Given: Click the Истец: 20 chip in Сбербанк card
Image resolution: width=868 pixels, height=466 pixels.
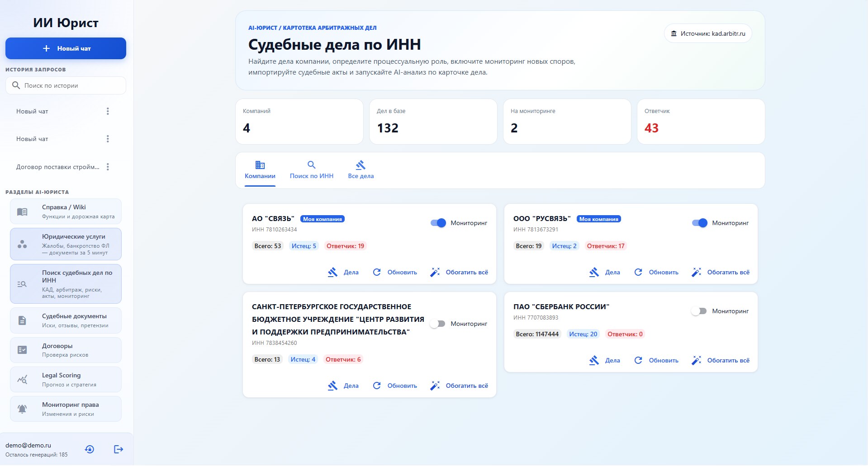Looking at the screenshot, I should 583,334.
